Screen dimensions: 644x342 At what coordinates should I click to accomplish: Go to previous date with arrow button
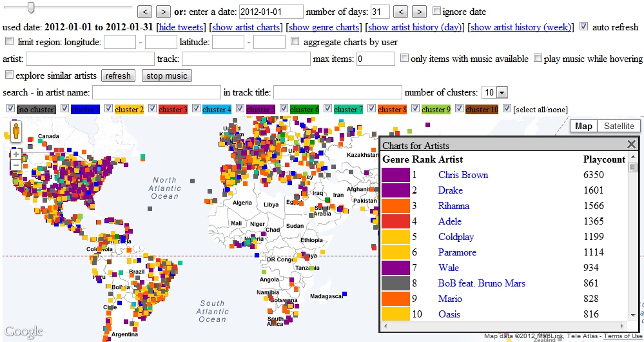click(144, 12)
